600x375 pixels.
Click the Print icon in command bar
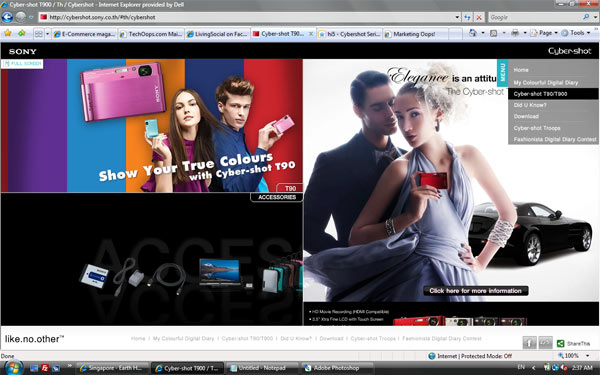tap(515, 33)
